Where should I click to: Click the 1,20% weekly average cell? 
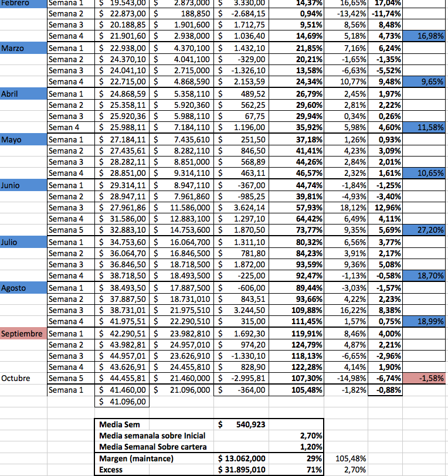click(x=297, y=447)
